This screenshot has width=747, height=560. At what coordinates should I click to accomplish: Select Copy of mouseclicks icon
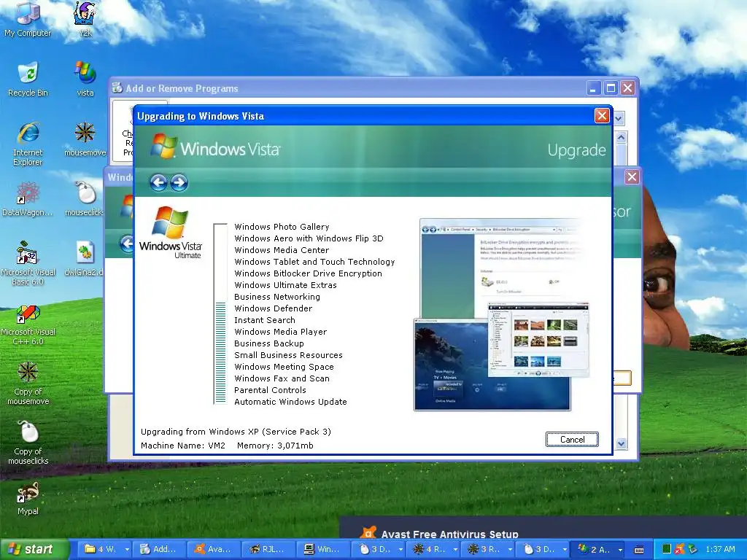[28, 443]
